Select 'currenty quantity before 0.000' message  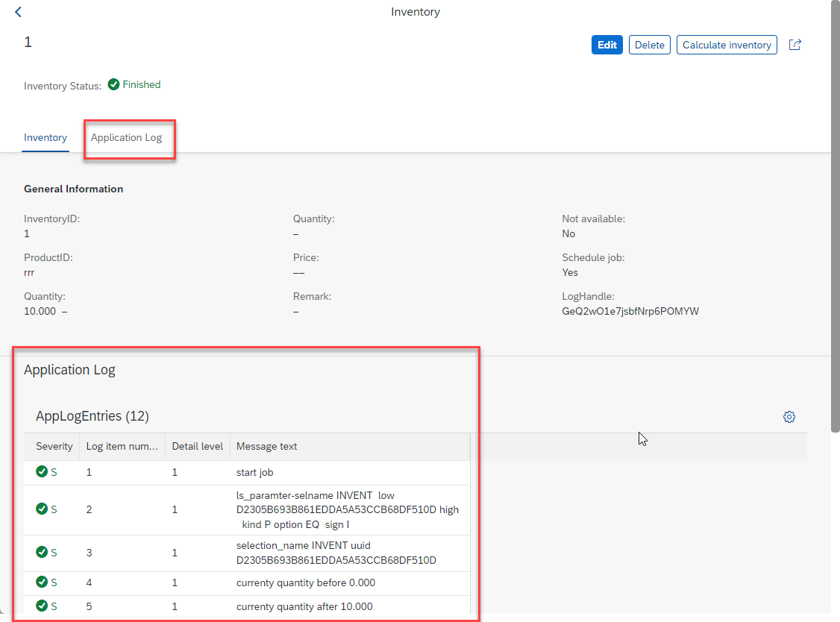(x=305, y=583)
